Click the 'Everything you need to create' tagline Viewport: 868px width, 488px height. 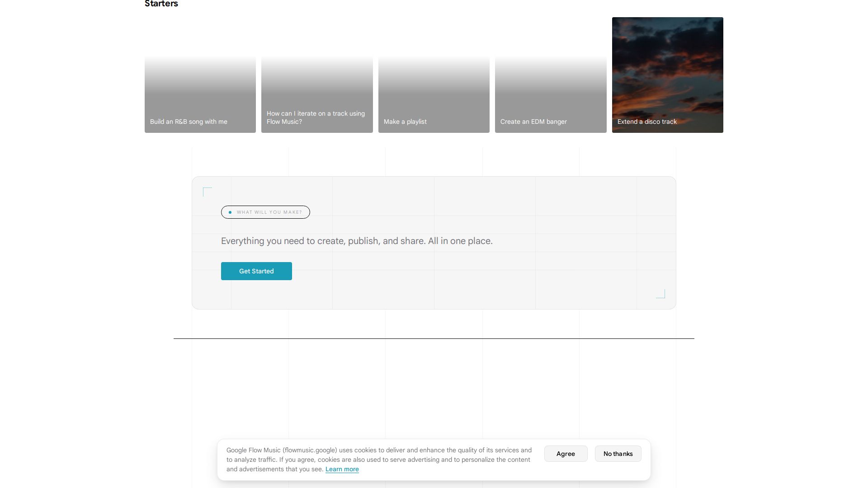coord(357,241)
